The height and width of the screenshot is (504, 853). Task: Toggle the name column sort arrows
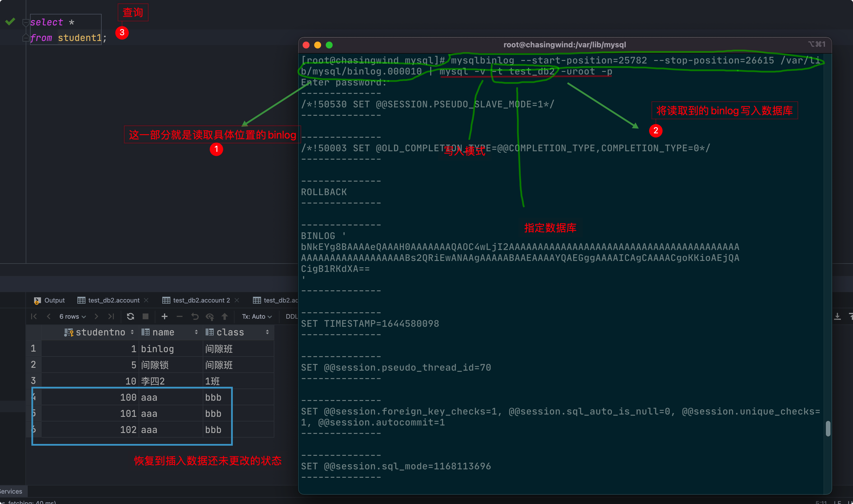coord(196,332)
